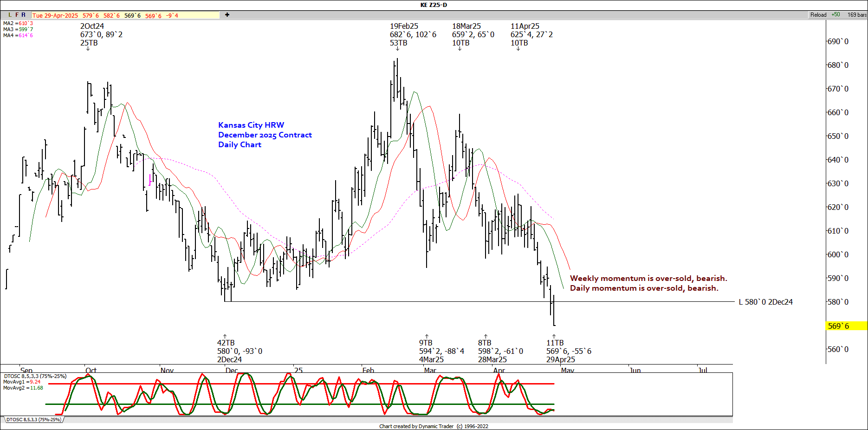Click the 11Apr25 swing high annotation
Image resolution: width=868 pixels, height=430 pixels.
(x=531, y=34)
